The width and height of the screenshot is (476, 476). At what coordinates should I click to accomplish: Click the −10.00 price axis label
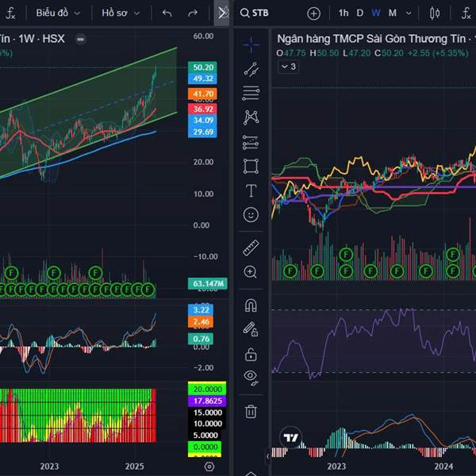tap(205, 256)
